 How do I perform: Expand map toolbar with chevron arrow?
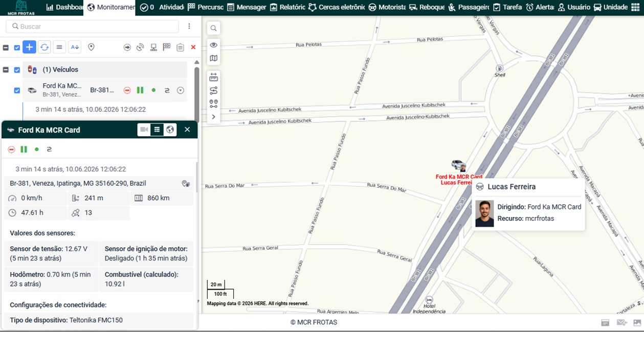click(x=213, y=117)
